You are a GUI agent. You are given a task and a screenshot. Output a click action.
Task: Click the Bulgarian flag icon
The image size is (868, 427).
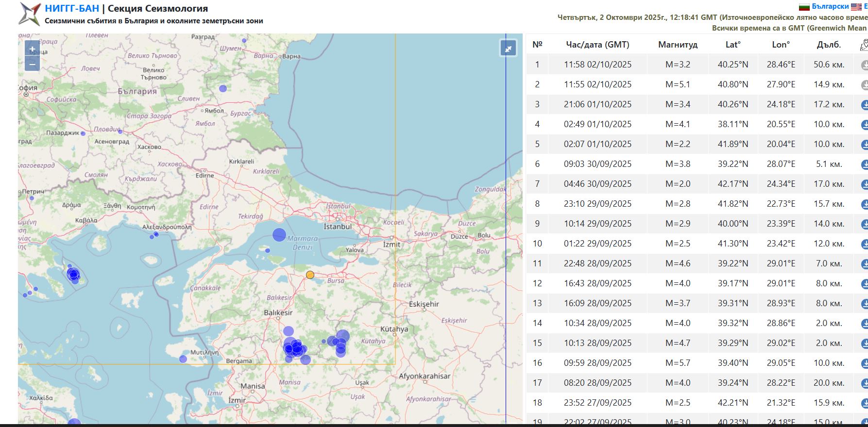pyautogui.click(x=804, y=7)
